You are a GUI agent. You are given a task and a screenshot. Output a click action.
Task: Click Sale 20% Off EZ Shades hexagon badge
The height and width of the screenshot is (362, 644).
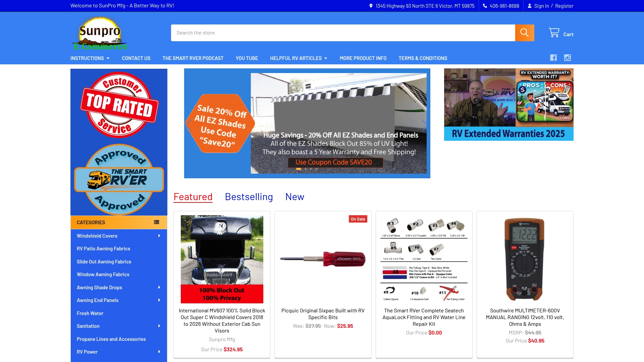pos(220,124)
